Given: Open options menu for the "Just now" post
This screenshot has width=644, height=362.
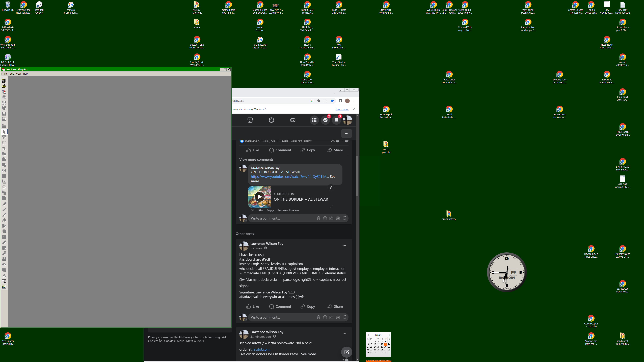Looking at the screenshot, I should [x=344, y=246].
